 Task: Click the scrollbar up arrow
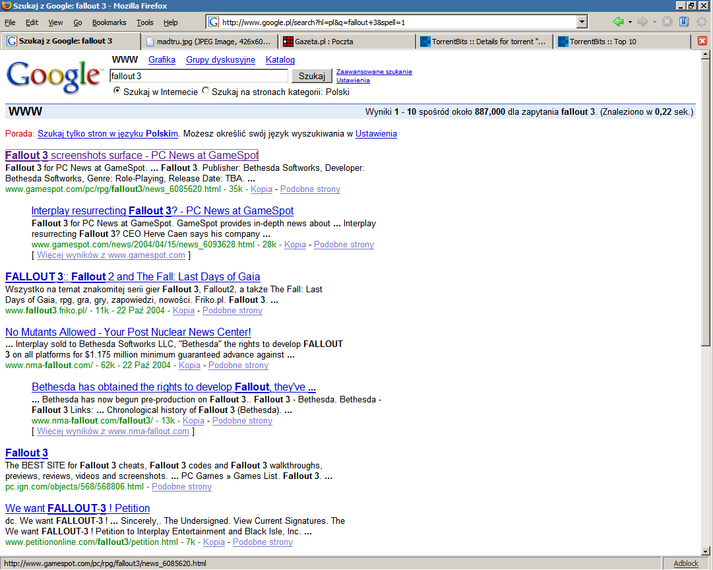click(705, 55)
